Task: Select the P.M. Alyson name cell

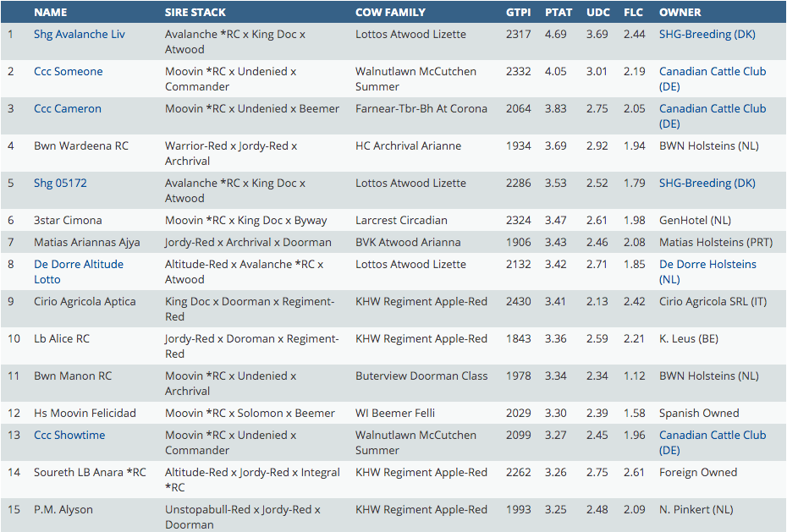Action: pyautogui.click(x=63, y=510)
